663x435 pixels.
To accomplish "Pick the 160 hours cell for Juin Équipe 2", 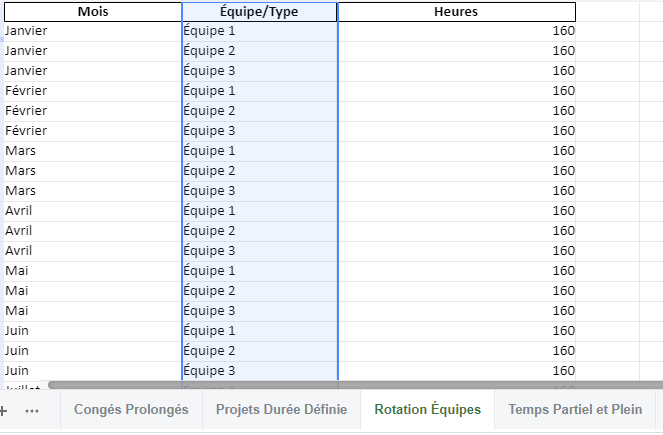I will pyautogui.click(x=457, y=351).
